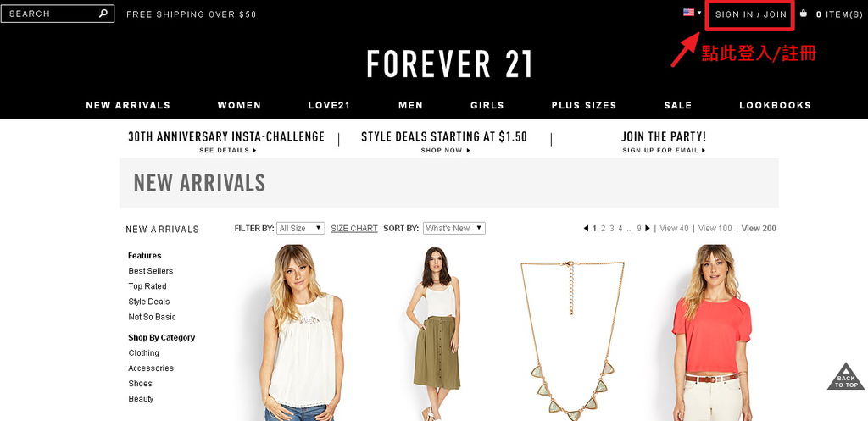Expand the country flag dropdown arrow
This screenshot has height=421, width=868.
(x=699, y=12)
